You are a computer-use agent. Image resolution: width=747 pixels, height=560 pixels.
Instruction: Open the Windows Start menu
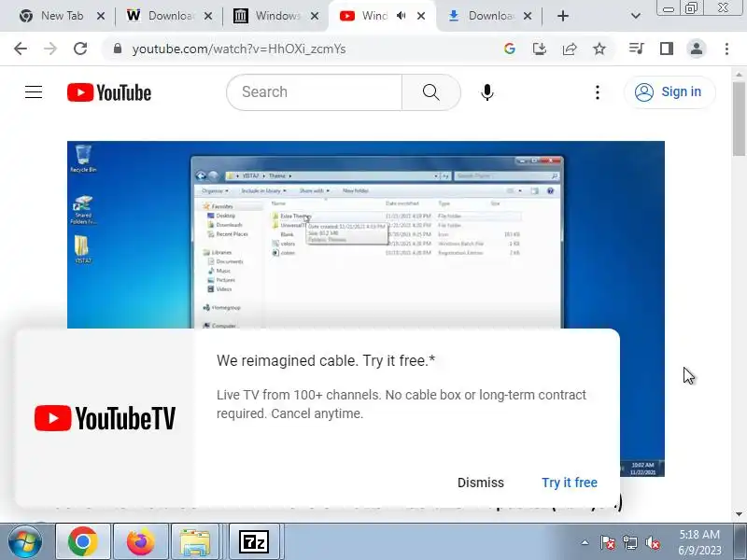pyautogui.click(x=25, y=541)
